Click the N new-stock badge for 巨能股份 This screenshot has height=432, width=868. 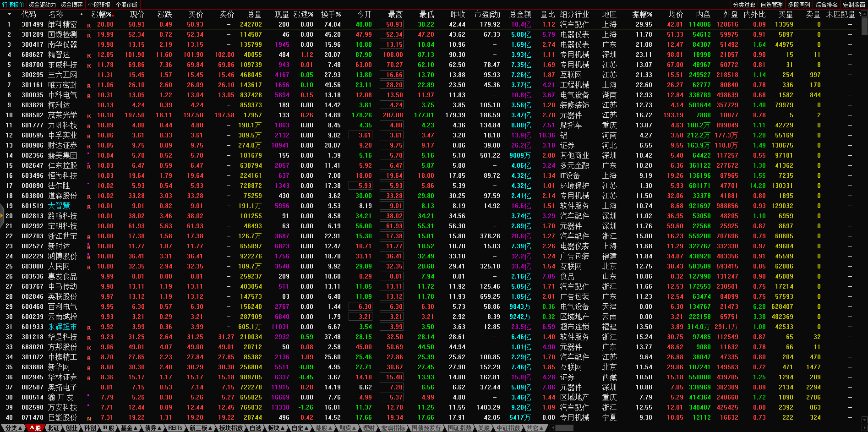(89, 418)
